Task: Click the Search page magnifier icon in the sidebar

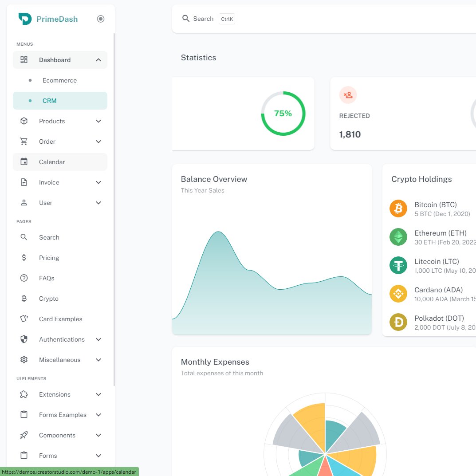Action: pos(24,237)
